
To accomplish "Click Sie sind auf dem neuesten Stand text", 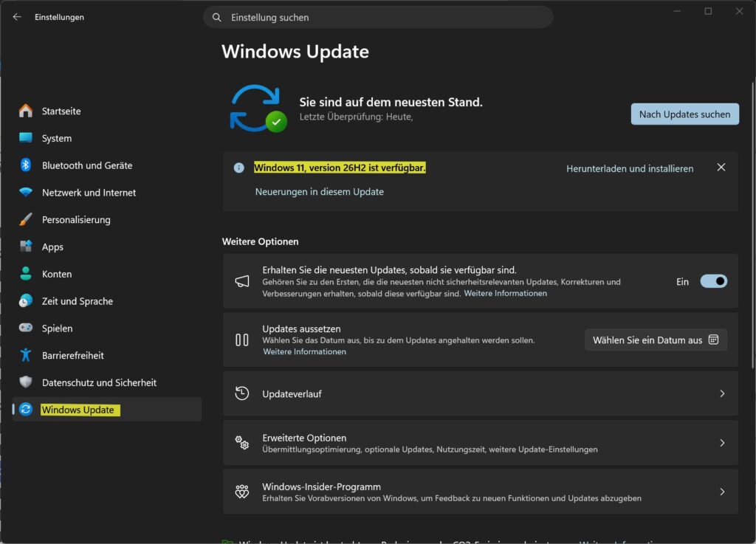I will [x=391, y=102].
